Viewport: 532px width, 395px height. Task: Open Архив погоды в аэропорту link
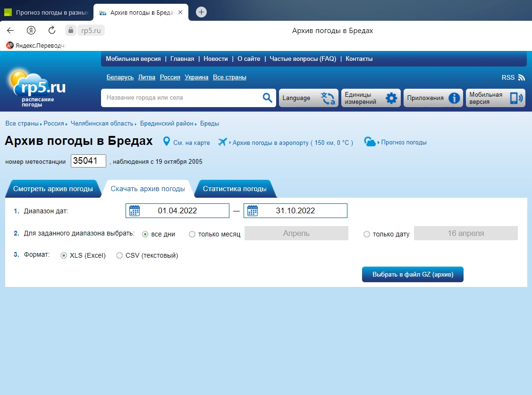[293, 143]
